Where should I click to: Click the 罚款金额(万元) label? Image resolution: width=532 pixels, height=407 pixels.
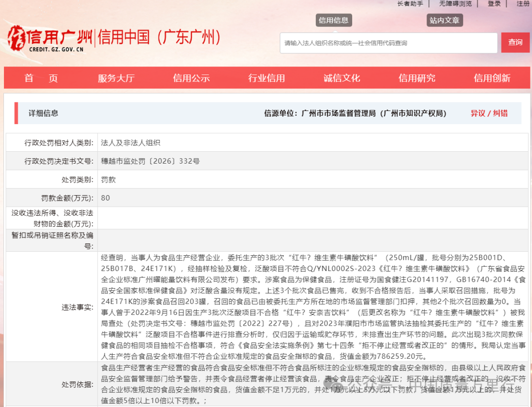coord(67,198)
